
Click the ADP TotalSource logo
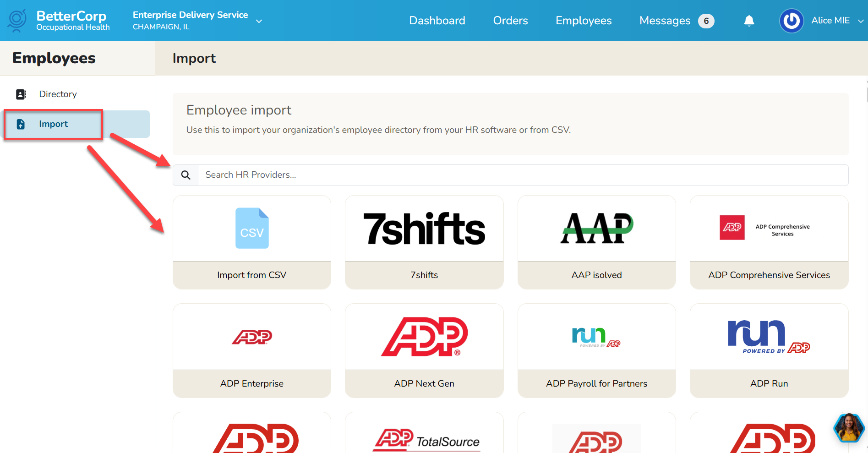click(x=426, y=440)
